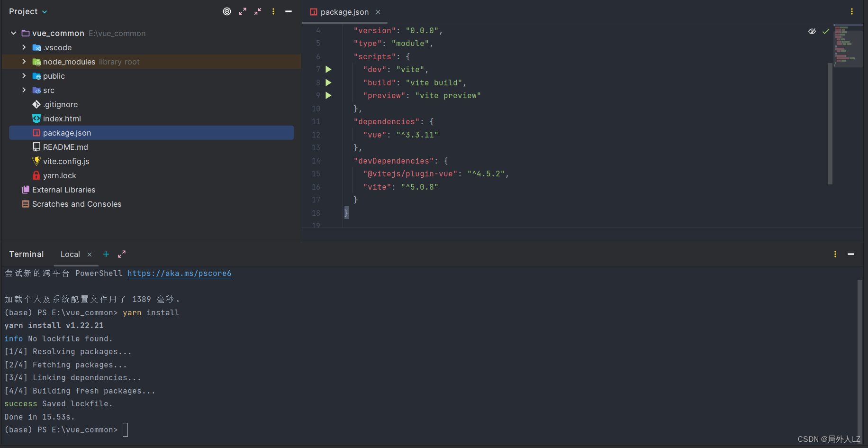Open Project panel options menu
This screenshot has width=868, height=448.
(273, 11)
